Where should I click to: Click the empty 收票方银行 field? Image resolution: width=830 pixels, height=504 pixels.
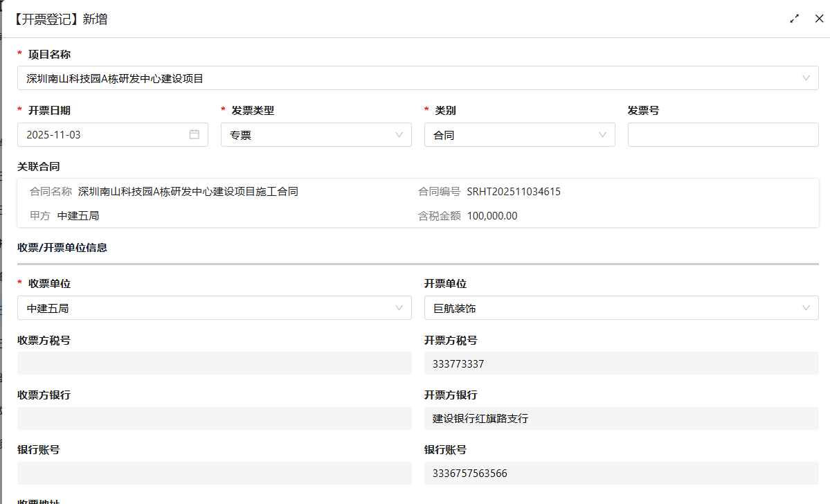(214, 418)
